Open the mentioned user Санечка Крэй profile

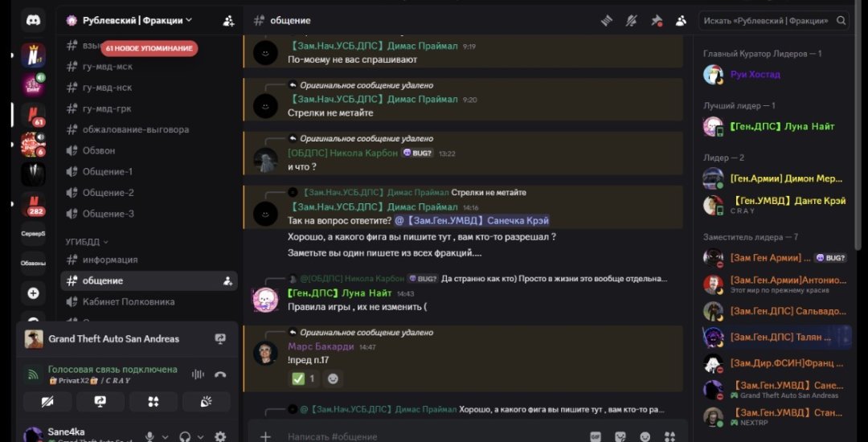point(472,221)
